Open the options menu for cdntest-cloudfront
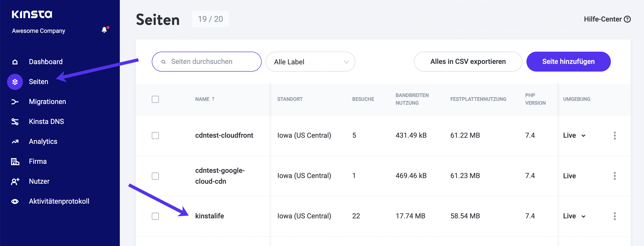This screenshot has height=246, width=644. point(615,135)
